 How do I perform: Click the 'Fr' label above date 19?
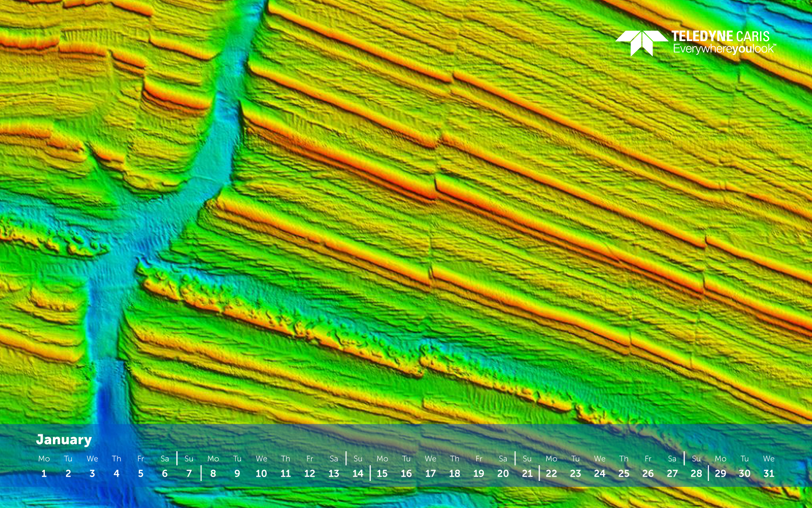click(479, 459)
